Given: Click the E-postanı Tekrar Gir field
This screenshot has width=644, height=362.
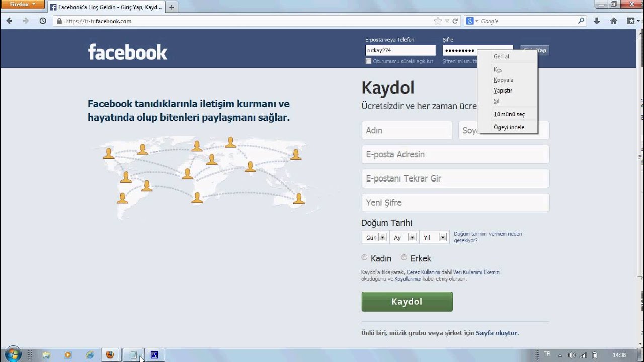Looking at the screenshot, I should coord(455,178).
